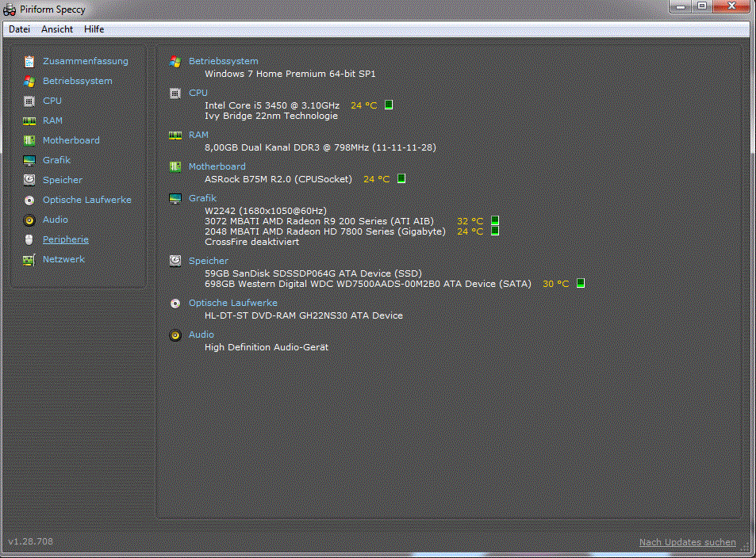Select Netzwerk in the sidebar

click(63, 259)
